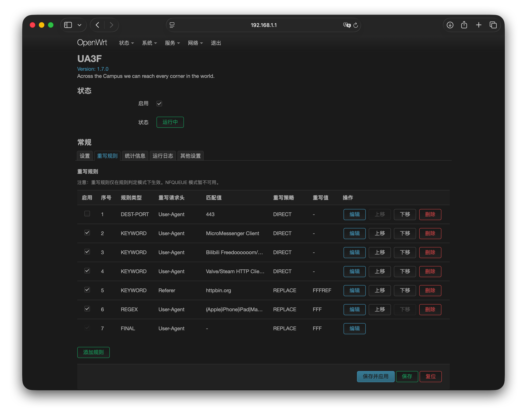The image size is (527, 420).
Task: Click the page reload icon
Action: 356,25
